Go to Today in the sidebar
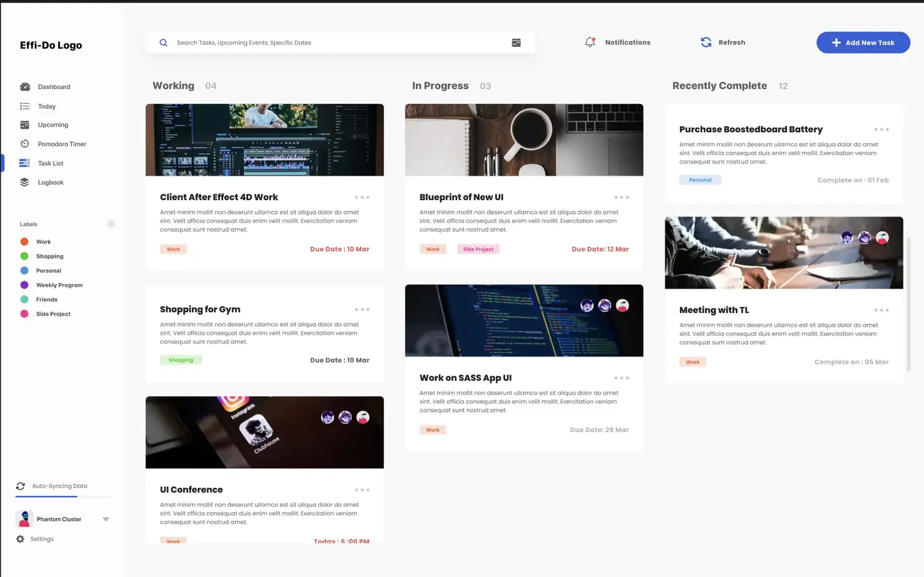Viewport: 924px width, 577px height. [47, 106]
